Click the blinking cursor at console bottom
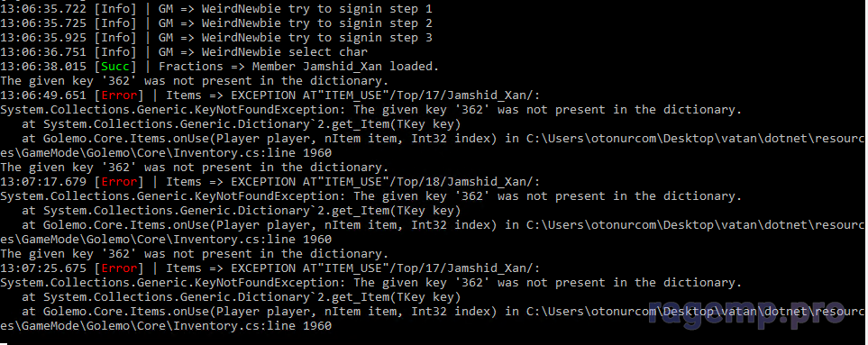 coord(4,343)
